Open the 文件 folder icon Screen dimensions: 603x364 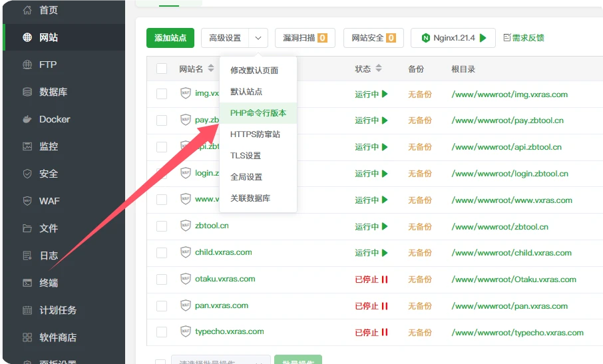(x=27, y=228)
